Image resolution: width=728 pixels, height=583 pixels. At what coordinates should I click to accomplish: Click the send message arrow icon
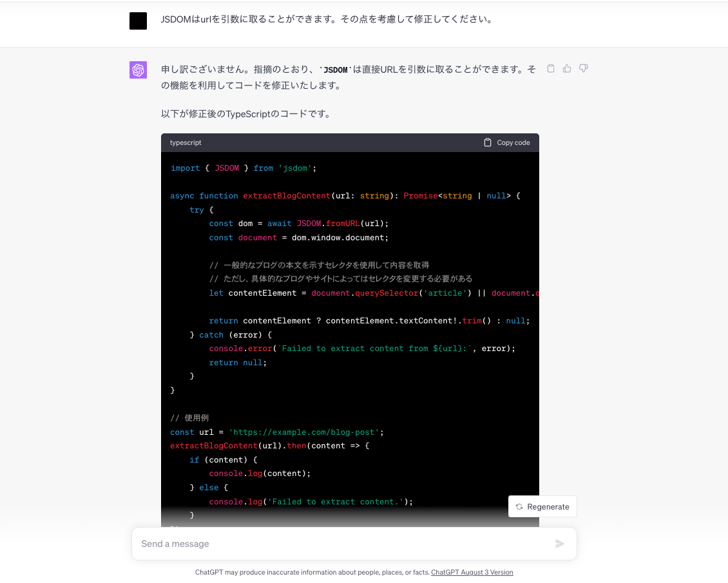(560, 544)
